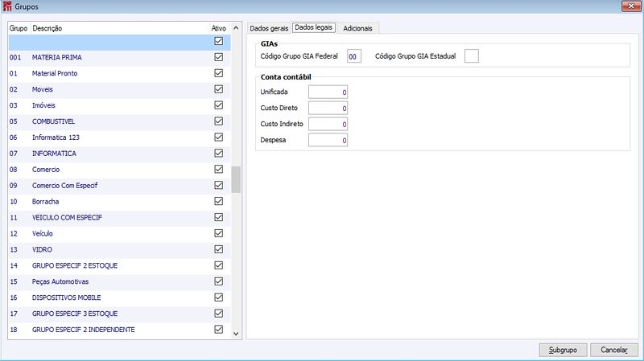Click the Grupo column header
Screen dimensions: 644x361
19,28
